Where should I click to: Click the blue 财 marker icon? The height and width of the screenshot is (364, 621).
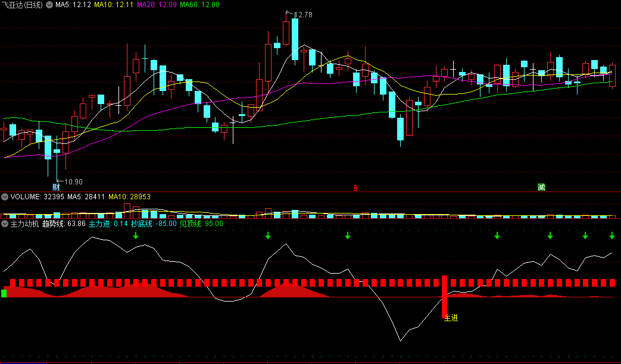click(56, 187)
